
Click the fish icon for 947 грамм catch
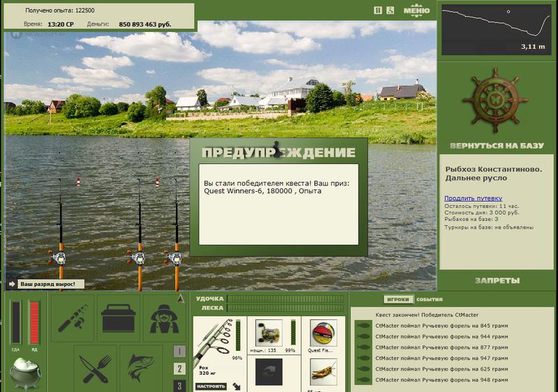[x=363, y=359]
